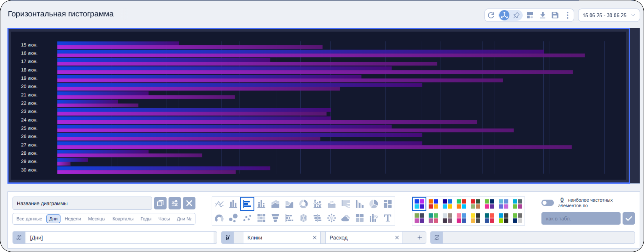
Task: Select the pie chart type icon
Action: coord(374,204)
